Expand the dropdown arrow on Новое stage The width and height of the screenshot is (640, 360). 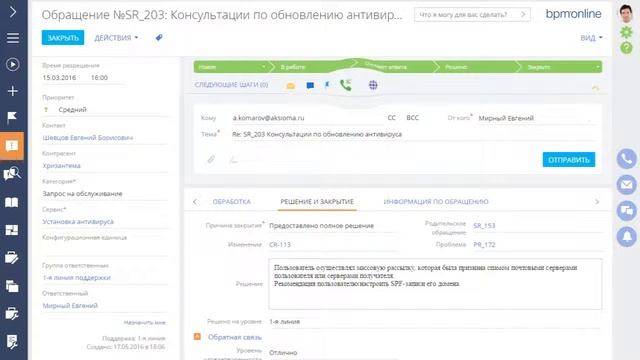(264, 67)
